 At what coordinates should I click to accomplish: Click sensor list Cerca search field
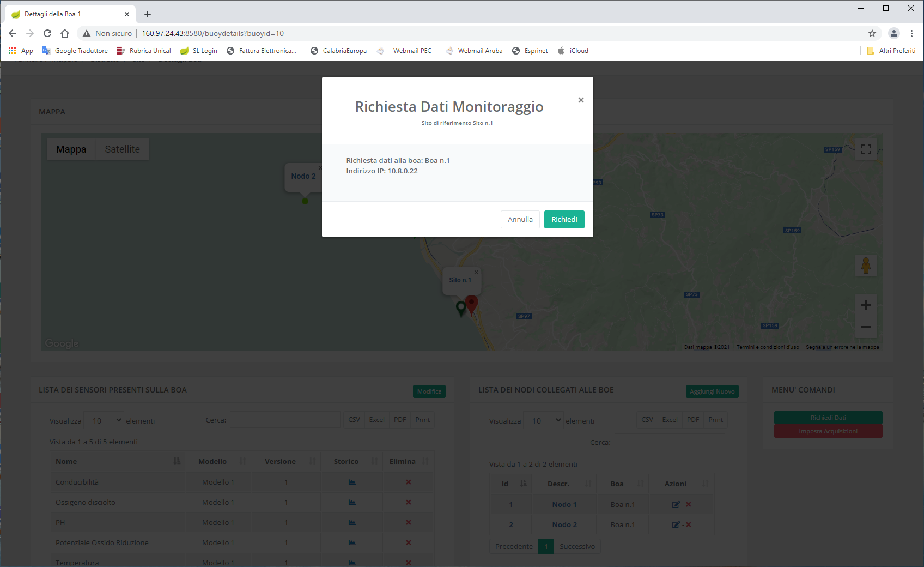coord(285,420)
